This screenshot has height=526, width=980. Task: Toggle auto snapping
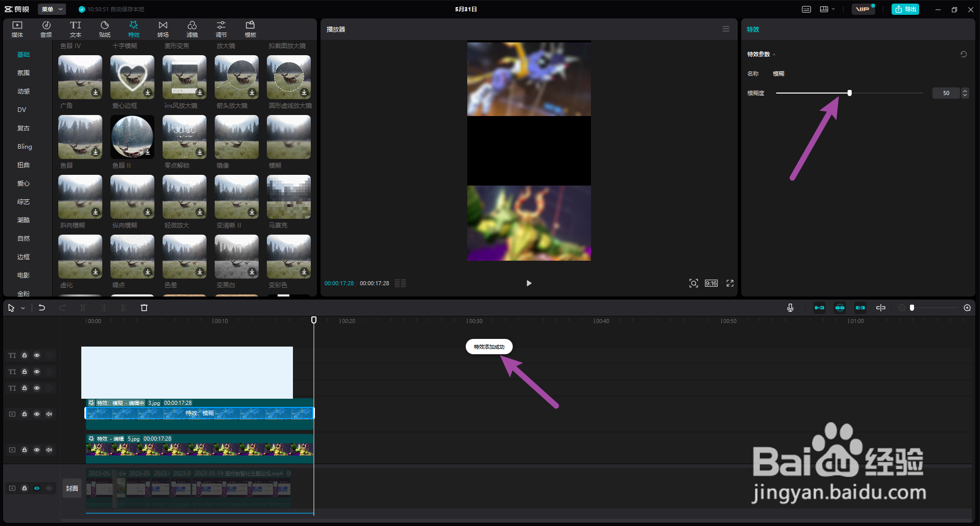(x=840, y=308)
